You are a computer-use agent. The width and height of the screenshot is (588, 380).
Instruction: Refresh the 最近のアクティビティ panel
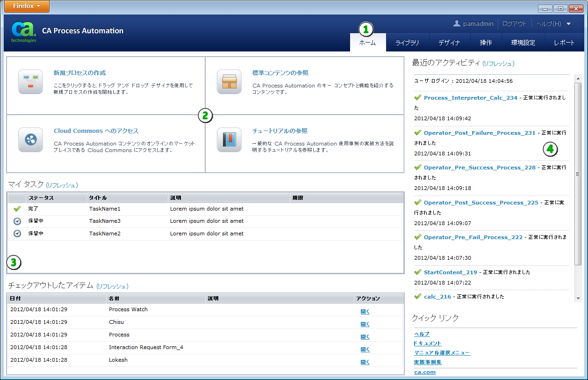pyautogui.click(x=498, y=63)
